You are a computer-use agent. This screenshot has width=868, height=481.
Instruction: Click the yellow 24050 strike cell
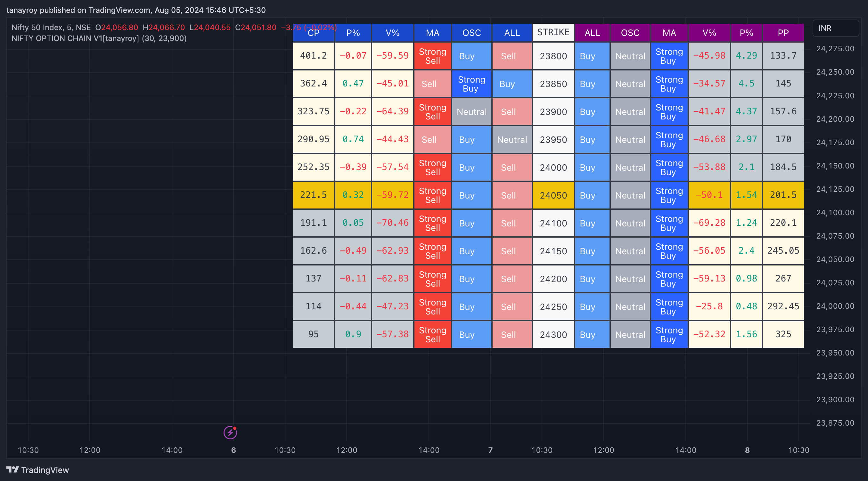553,195
